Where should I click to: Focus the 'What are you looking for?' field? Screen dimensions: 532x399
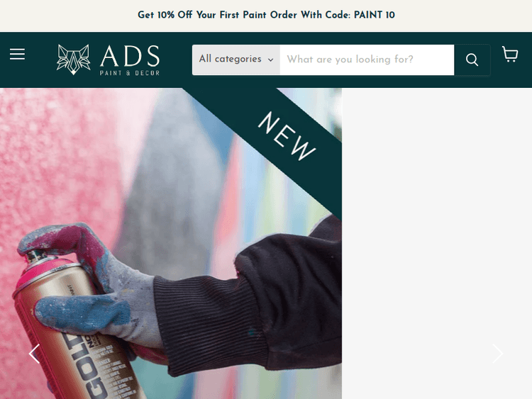click(x=367, y=60)
